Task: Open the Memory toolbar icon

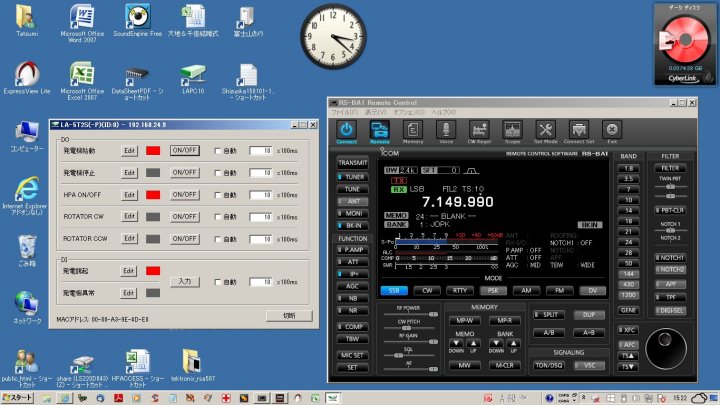Action: click(x=413, y=130)
